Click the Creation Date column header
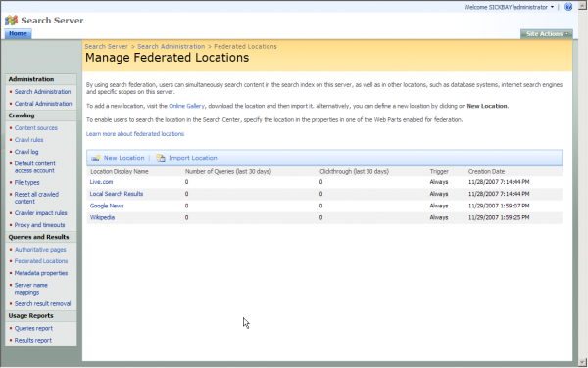Viewport: 588px width, 368px height. click(x=486, y=172)
